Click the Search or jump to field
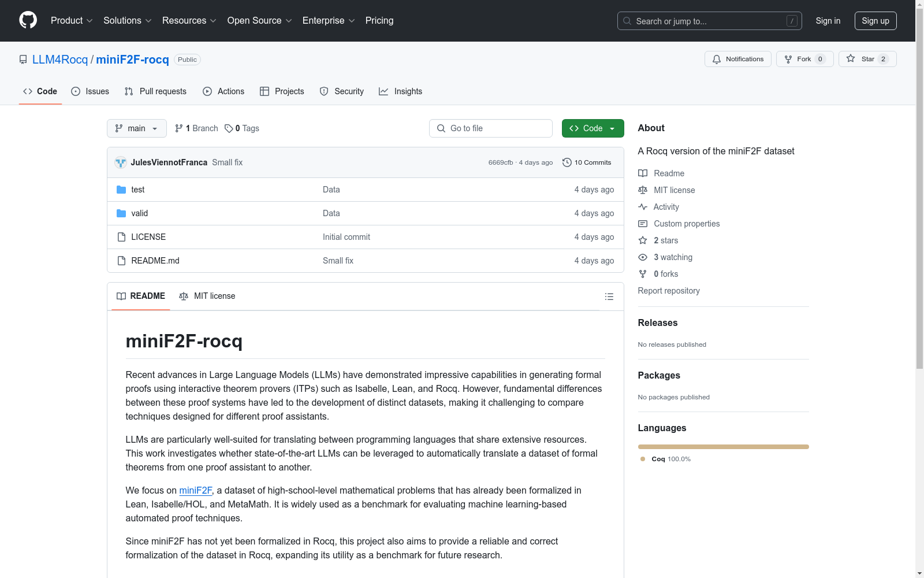This screenshot has height=578, width=924. (710, 21)
